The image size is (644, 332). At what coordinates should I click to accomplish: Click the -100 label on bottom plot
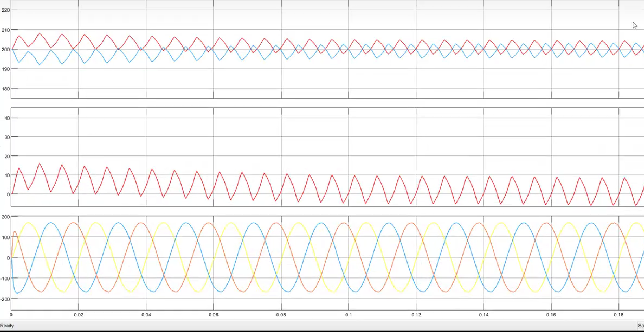(x=5, y=279)
